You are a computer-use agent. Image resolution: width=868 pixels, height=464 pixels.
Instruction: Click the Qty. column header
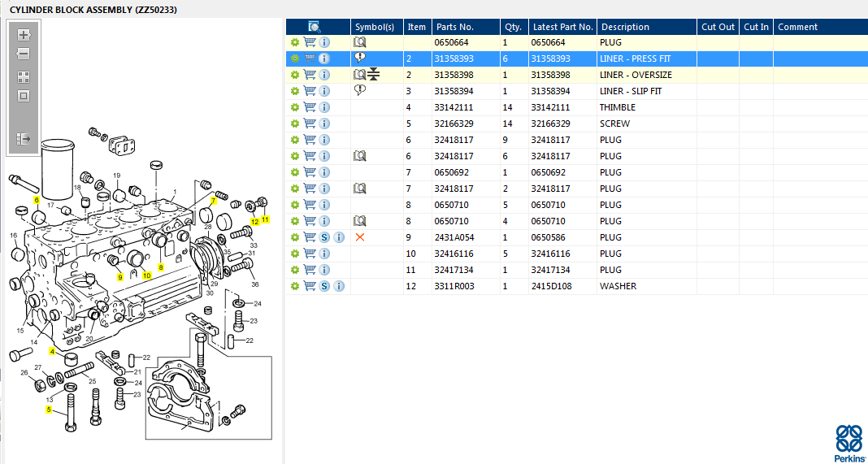(512, 27)
